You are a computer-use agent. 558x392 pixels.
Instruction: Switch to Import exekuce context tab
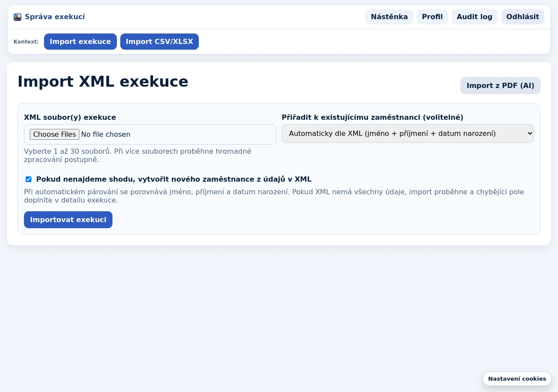80,42
